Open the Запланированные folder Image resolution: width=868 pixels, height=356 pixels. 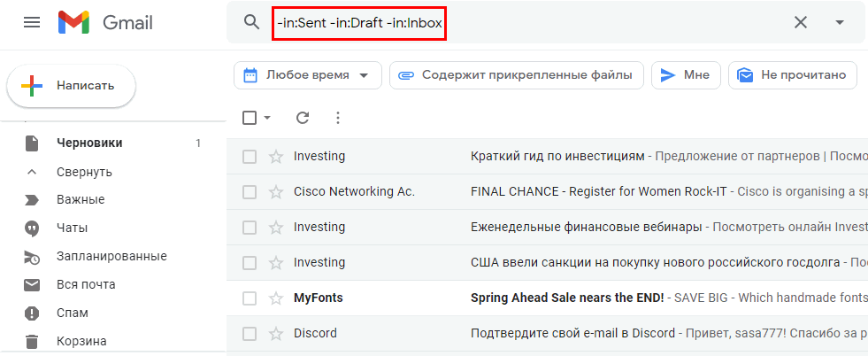pos(113,256)
